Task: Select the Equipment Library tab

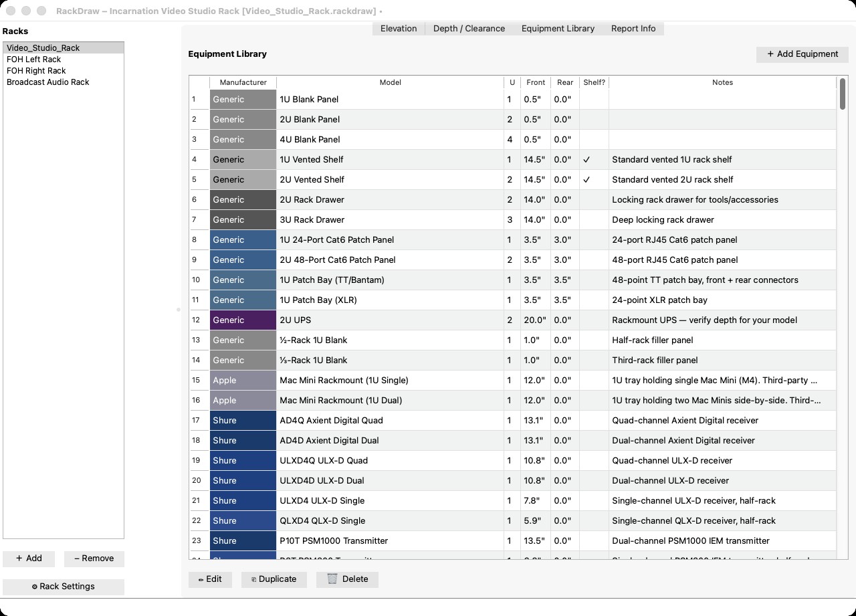Action: point(558,29)
